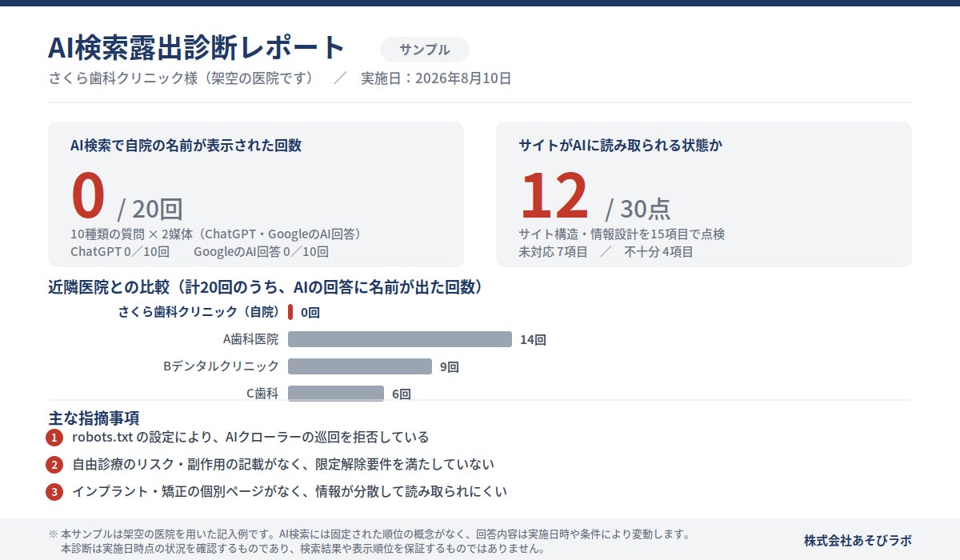Image resolution: width=960 pixels, height=560 pixels.
Task: Click the AI検索露出診断レポート title
Action: (197, 48)
